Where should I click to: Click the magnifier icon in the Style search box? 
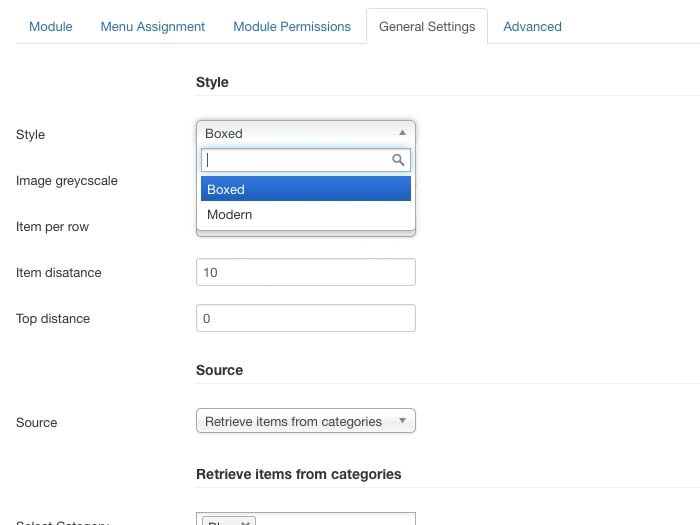398,160
